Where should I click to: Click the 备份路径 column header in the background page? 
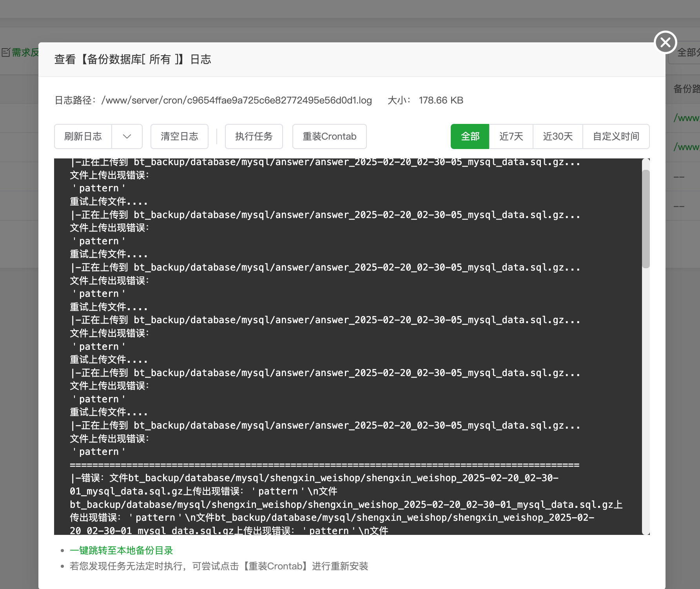686,89
